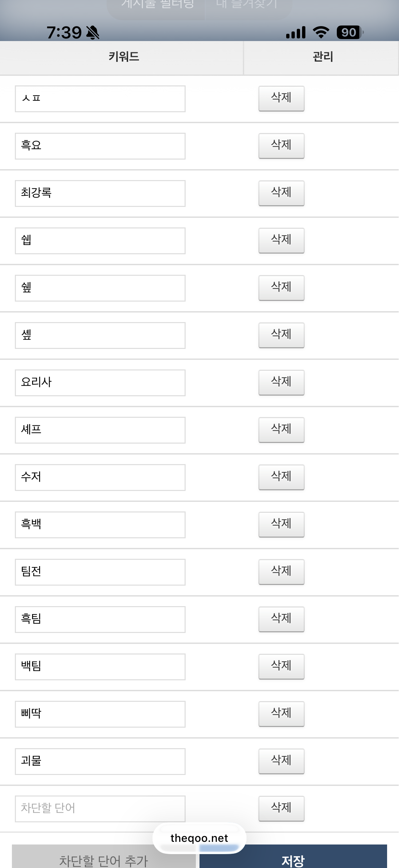399x868 pixels.
Task: Edit the 팀전 keyword text box
Action: 100,572
